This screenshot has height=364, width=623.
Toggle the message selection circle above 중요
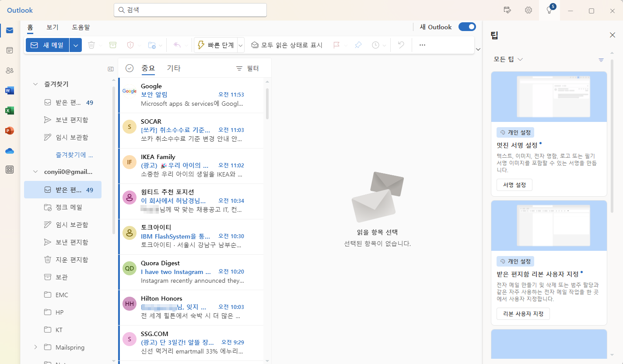[x=129, y=68]
